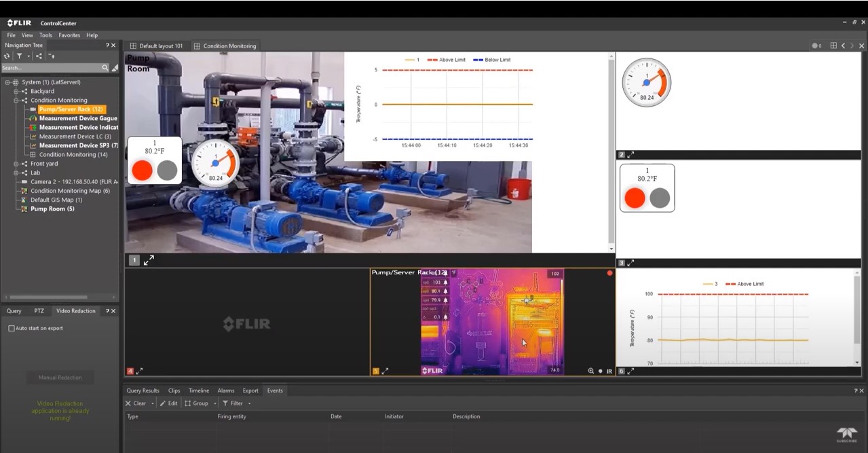Collapse the System (1) root node

coord(7,82)
